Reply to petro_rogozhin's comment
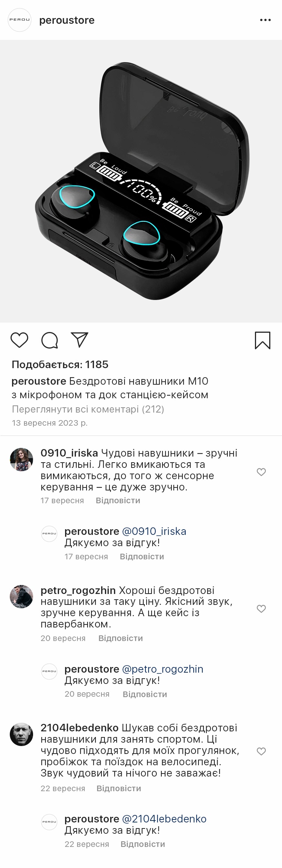This screenshot has width=282, height=868. coord(120,638)
